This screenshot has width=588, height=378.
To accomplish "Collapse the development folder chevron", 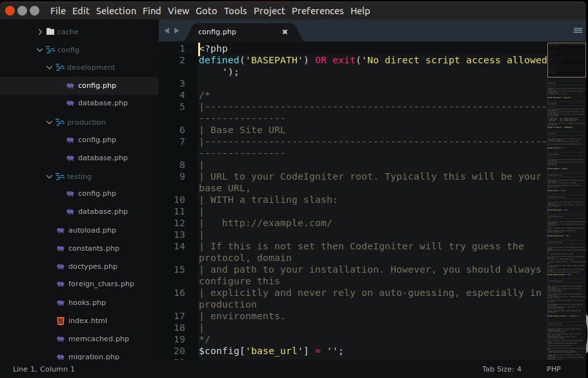I will click(x=49, y=67).
